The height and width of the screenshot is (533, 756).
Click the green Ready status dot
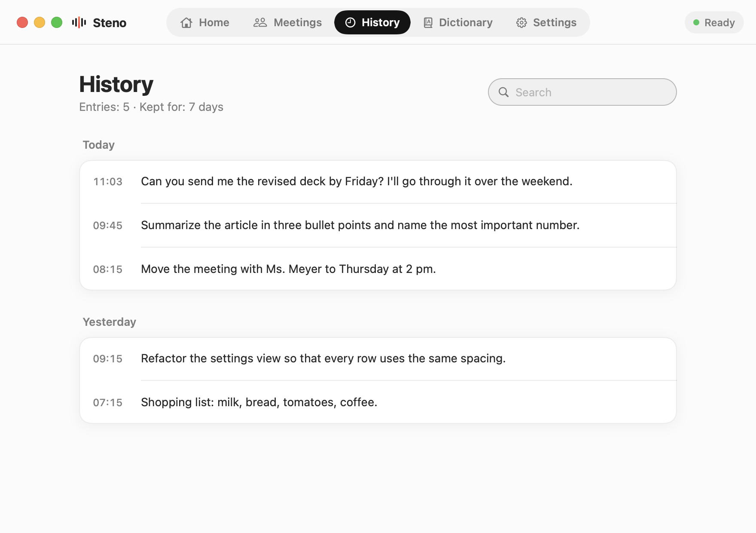tap(696, 22)
